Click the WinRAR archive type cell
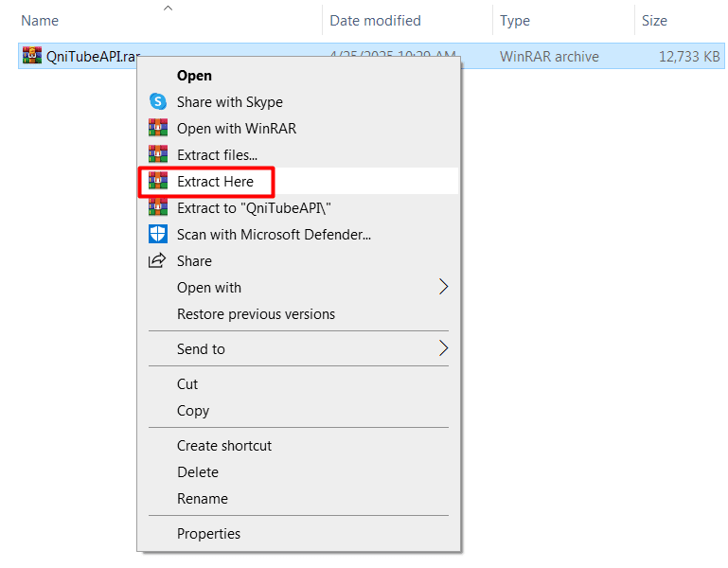728x568 pixels. (x=549, y=56)
